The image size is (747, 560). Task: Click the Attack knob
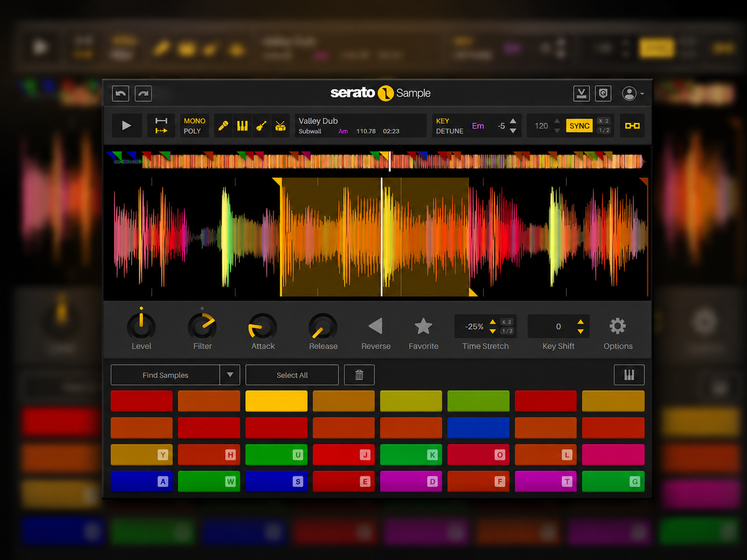click(x=263, y=326)
